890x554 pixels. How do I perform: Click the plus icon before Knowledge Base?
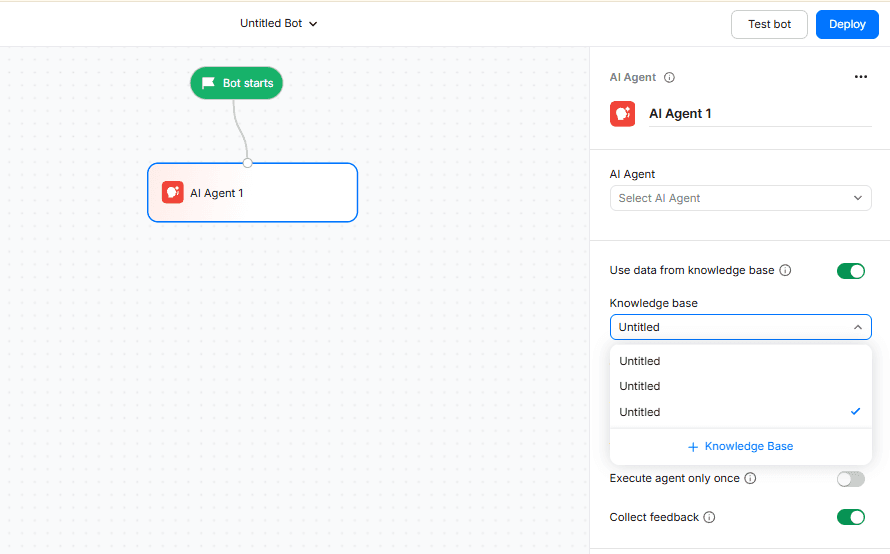pos(693,447)
